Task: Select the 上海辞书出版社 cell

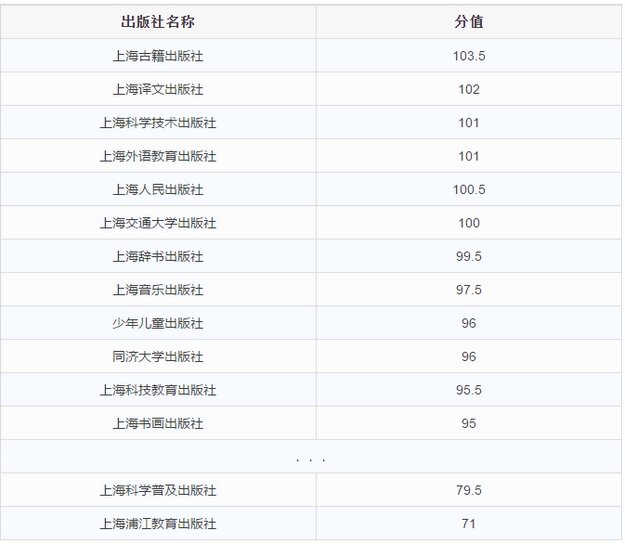Action: [158, 256]
